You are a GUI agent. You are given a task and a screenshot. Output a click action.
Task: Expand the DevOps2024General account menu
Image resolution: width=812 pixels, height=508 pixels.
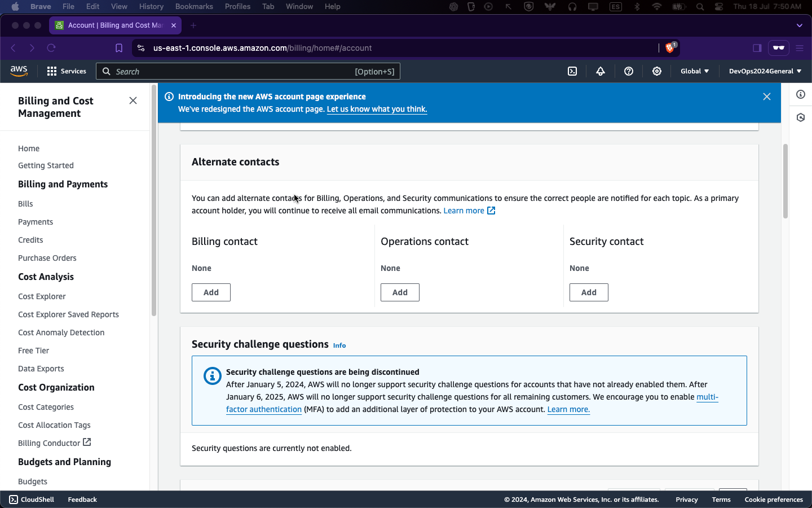765,71
